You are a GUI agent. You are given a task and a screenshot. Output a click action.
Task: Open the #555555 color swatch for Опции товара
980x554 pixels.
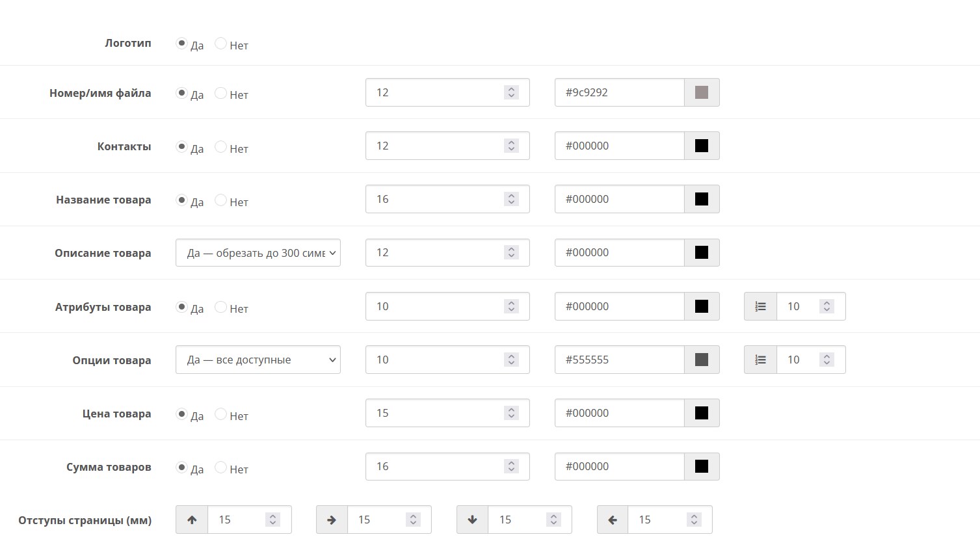[702, 360]
